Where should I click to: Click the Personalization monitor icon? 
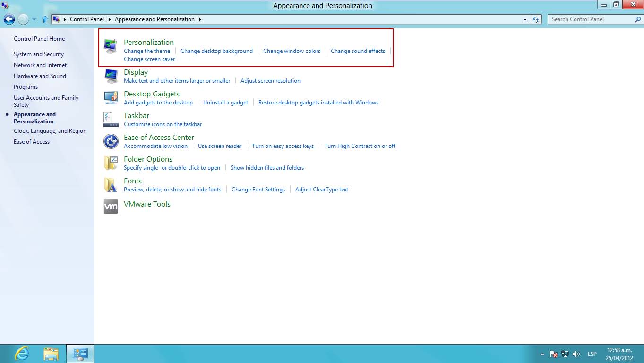pos(111,46)
